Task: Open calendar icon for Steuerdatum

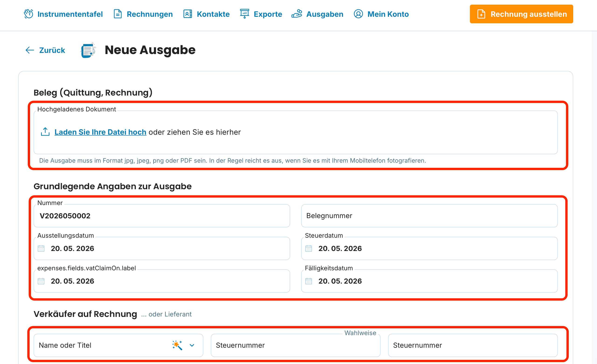Action: pos(309,248)
